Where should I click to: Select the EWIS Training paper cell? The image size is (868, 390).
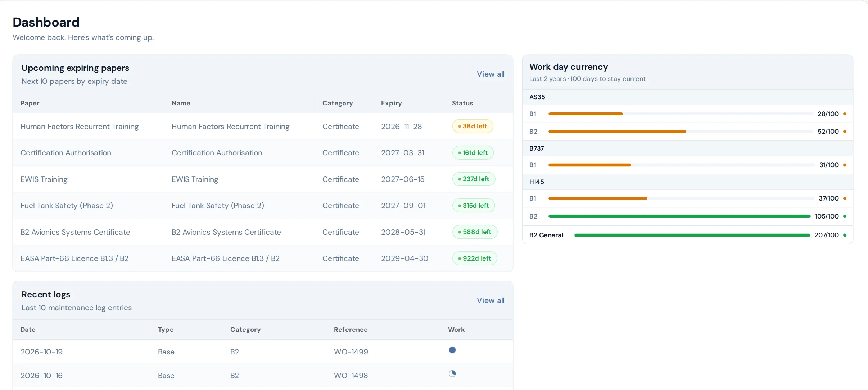coord(44,179)
